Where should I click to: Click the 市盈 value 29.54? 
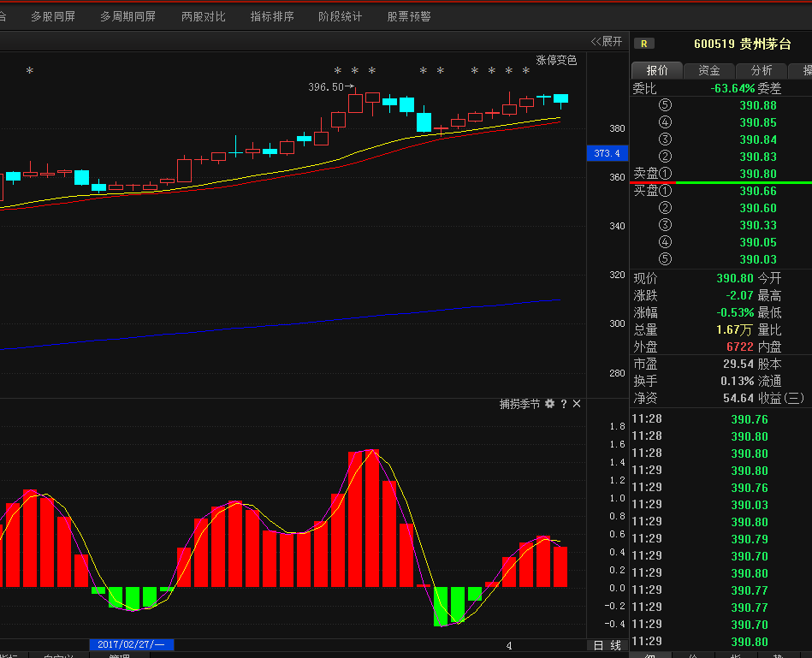pyautogui.click(x=738, y=364)
